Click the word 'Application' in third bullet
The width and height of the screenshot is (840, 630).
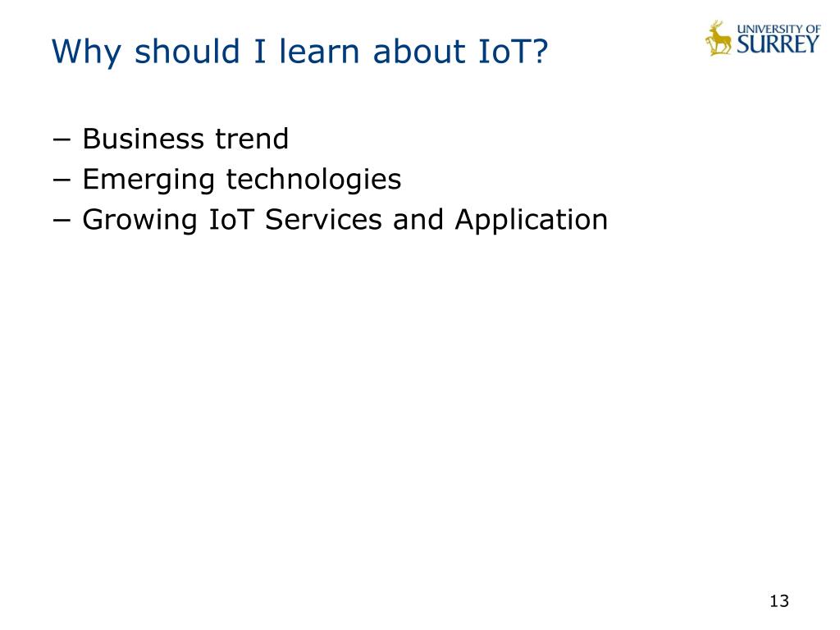(532, 221)
